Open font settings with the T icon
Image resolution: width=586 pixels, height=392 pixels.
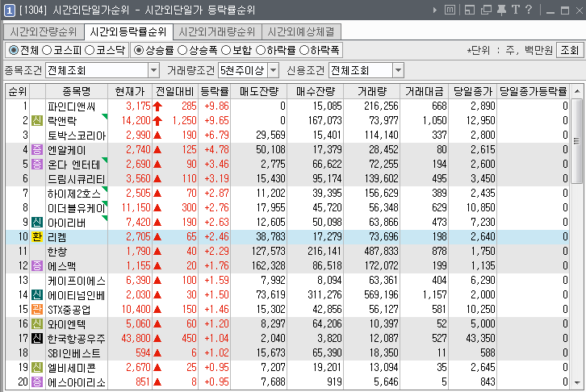click(x=516, y=10)
